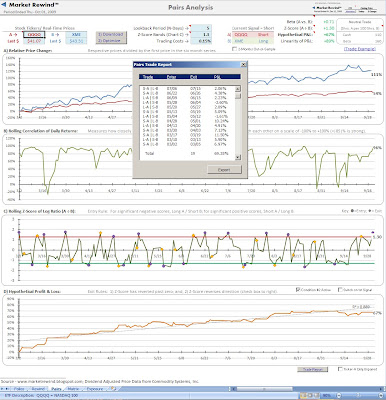Select the Lookback Period value cell
The height and width of the screenshot is (400, 386).
(x=202, y=28)
